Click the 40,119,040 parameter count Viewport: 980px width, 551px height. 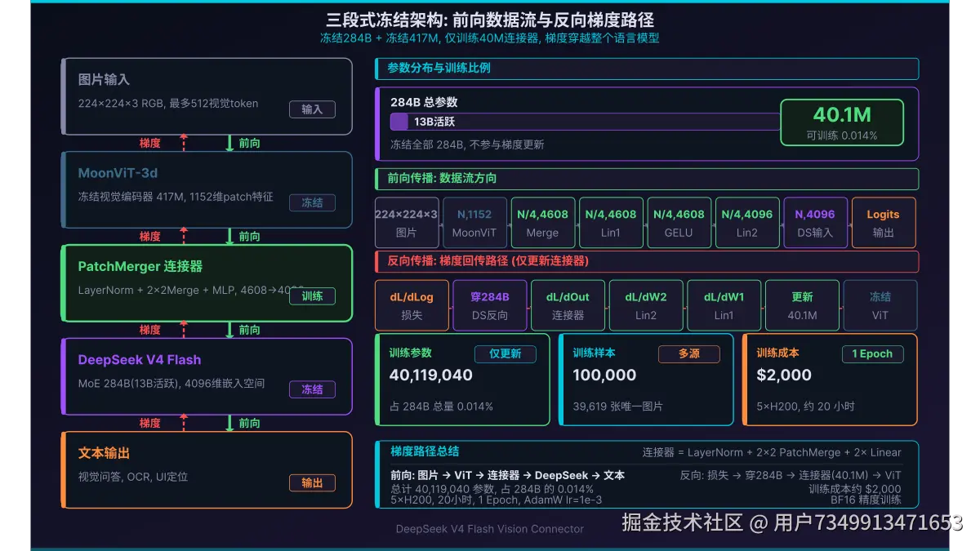pyautogui.click(x=431, y=375)
